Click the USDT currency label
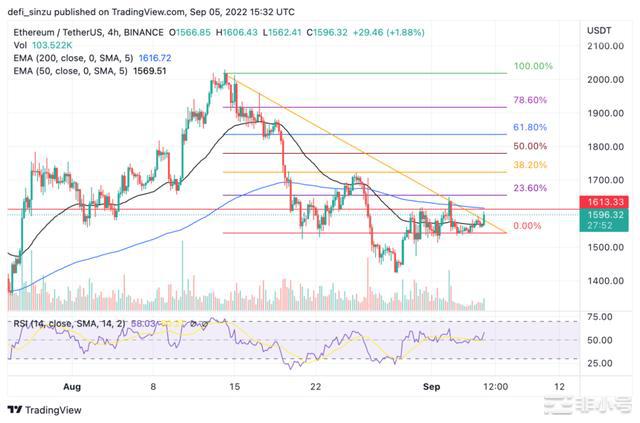Image resolution: width=640 pixels, height=423 pixels. click(599, 29)
